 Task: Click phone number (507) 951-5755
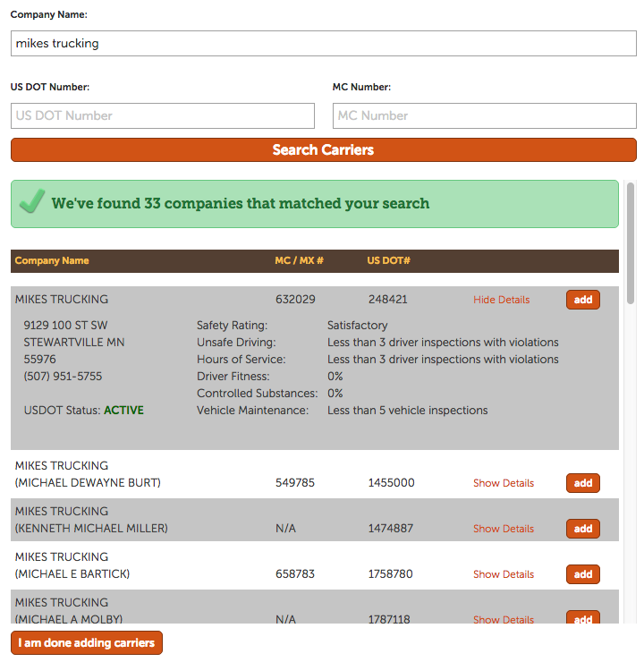pyautogui.click(x=63, y=376)
